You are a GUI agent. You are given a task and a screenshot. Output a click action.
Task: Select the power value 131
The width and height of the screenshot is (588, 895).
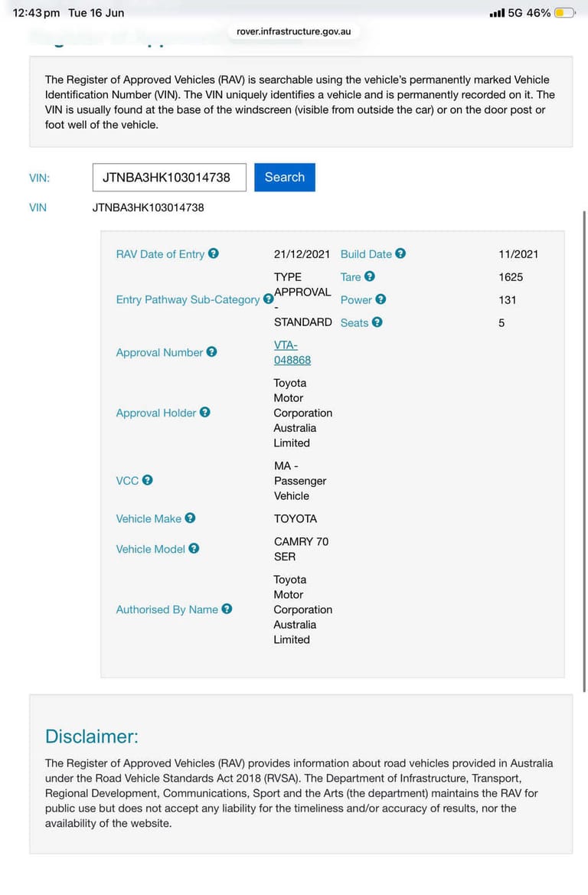click(x=507, y=299)
